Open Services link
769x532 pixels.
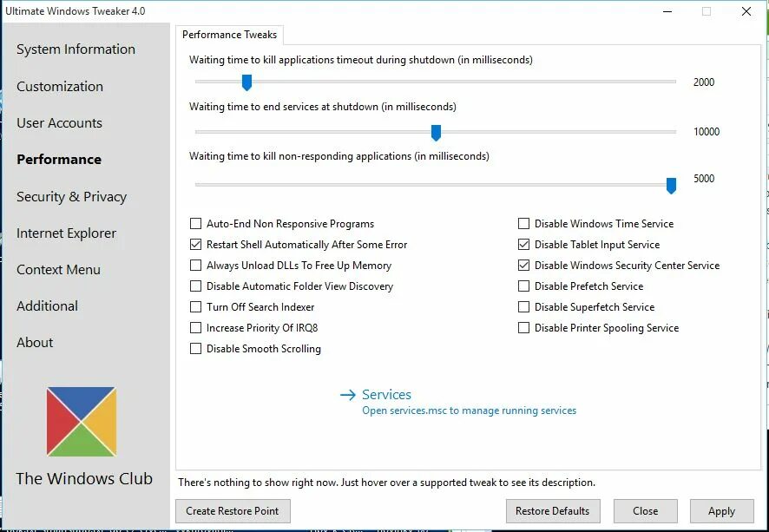tap(386, 395)
